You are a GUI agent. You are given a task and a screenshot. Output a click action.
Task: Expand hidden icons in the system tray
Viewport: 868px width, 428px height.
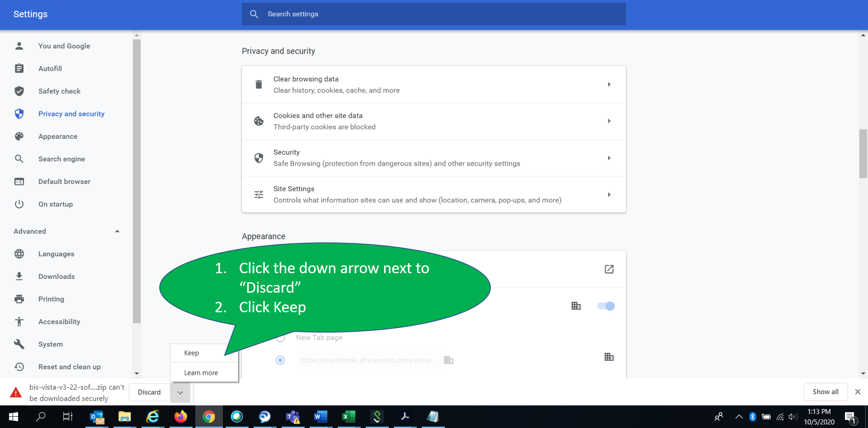739,417
